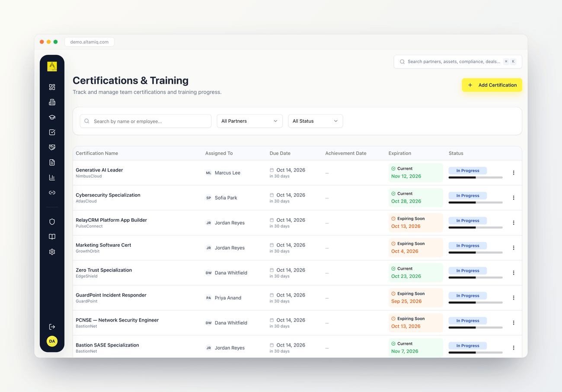Click the progress bar in Zero Trust Specialization row

tap(476, 277)
